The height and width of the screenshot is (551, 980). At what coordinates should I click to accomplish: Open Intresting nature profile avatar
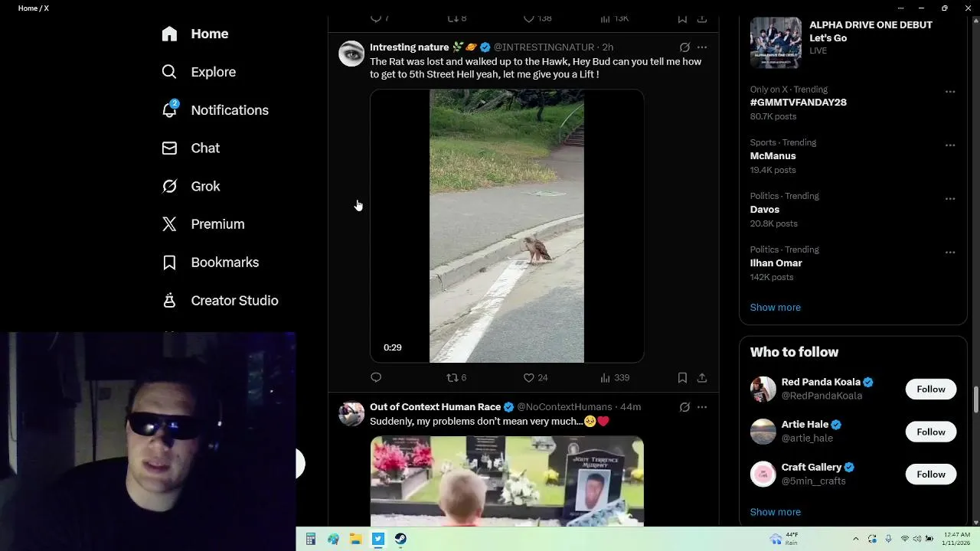(x=351, y=54)
